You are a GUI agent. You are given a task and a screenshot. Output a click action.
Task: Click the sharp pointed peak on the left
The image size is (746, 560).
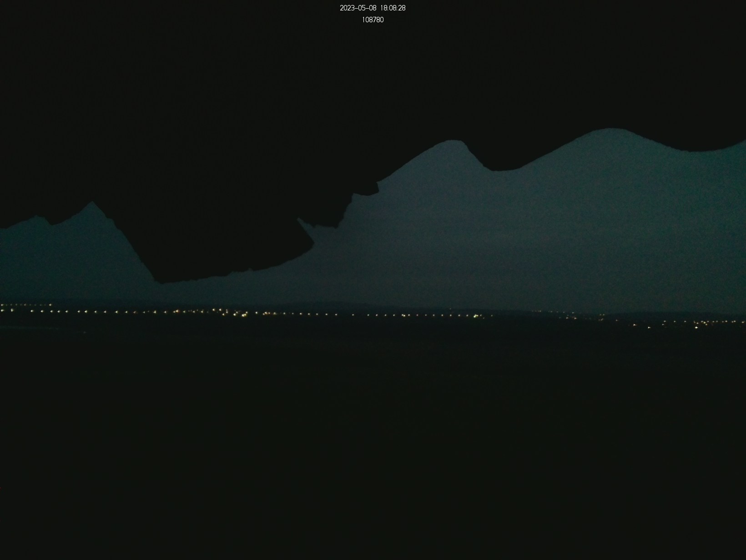92,202
